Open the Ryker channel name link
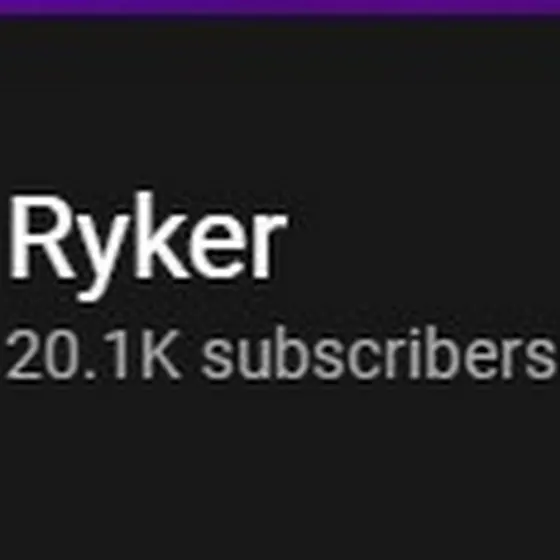560x560 pixels. click(147, 246)
